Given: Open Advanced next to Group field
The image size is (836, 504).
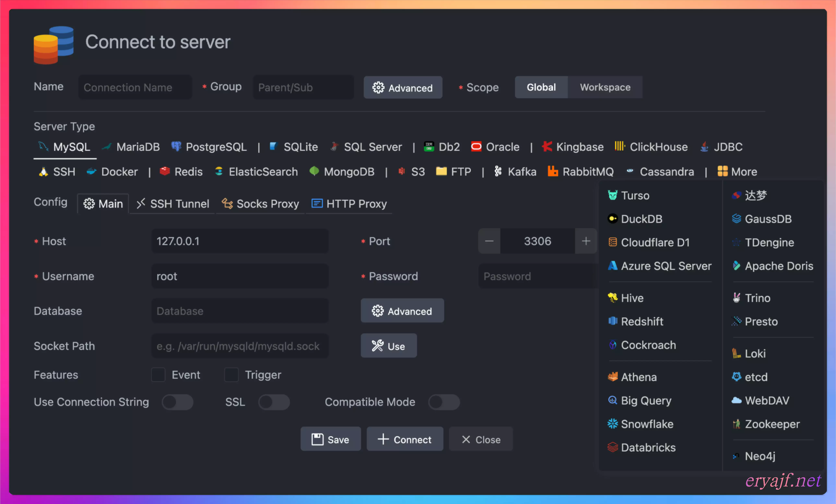Looking at the screenshot, I should (x=403, y=88).
